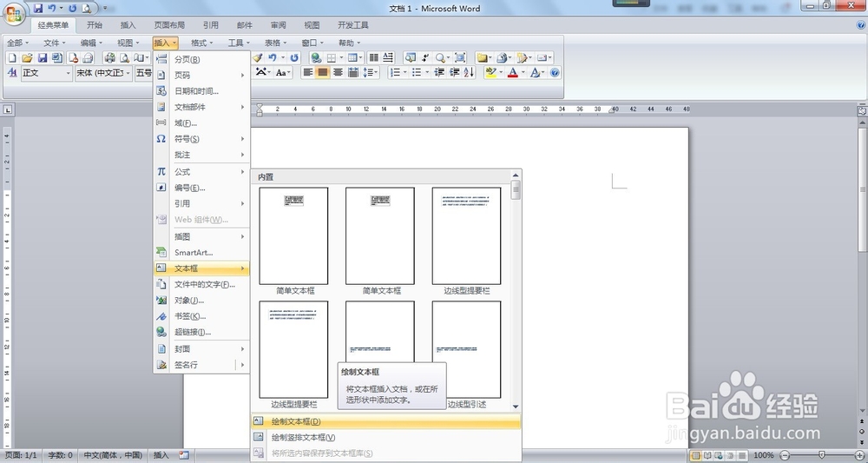Click the Decrease Indent icon
This screenshot has width=868, height=463.
pyautogui.click(x=439, y=73)
